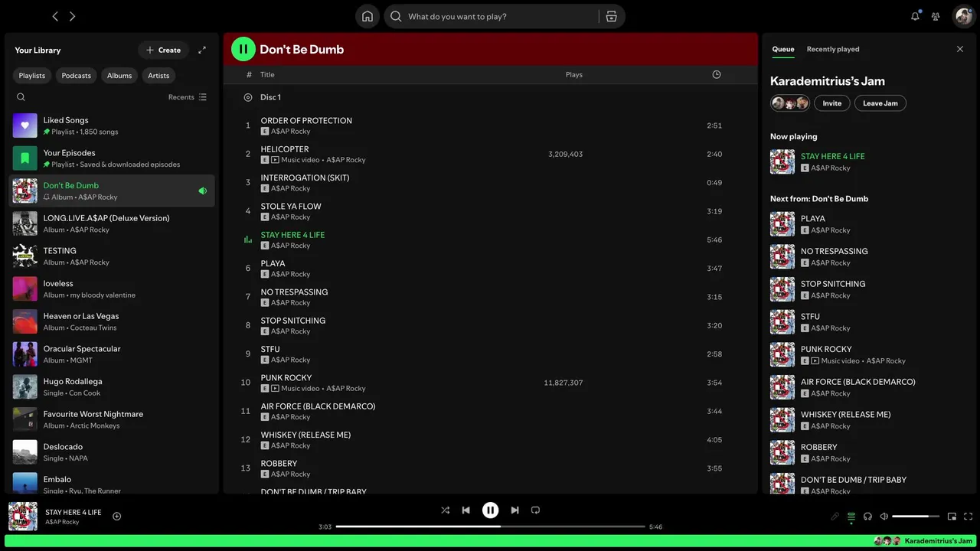Viewport: 980px width, 551px height.
Task: Go back with the left arrow
Action: click(55, 16)
